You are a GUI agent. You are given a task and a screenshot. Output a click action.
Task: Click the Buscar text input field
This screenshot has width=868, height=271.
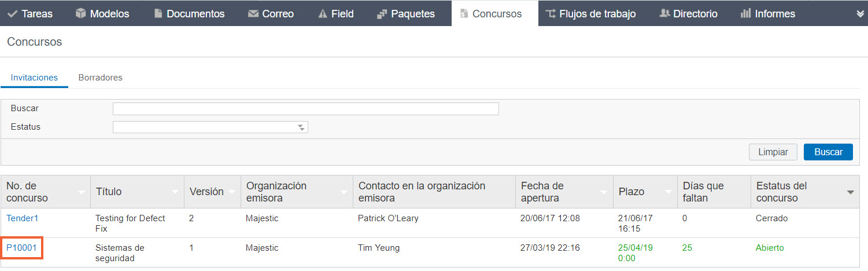[x=306, y=109]
